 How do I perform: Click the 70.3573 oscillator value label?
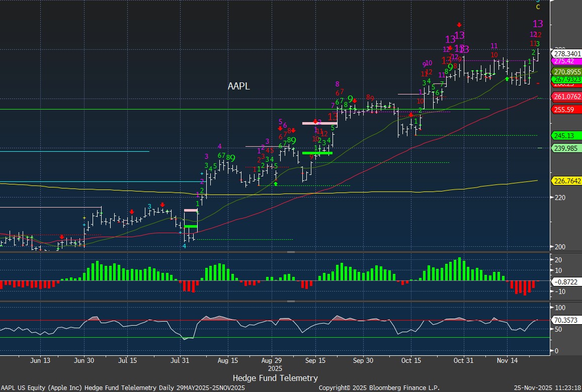[x=565, y=319]
